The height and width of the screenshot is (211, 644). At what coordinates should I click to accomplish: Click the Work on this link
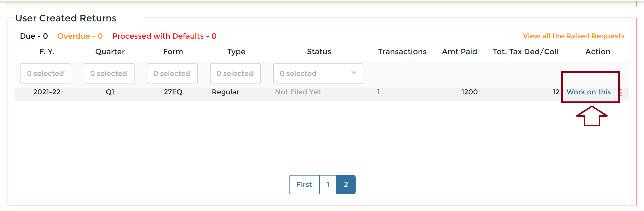pos(589,92)
